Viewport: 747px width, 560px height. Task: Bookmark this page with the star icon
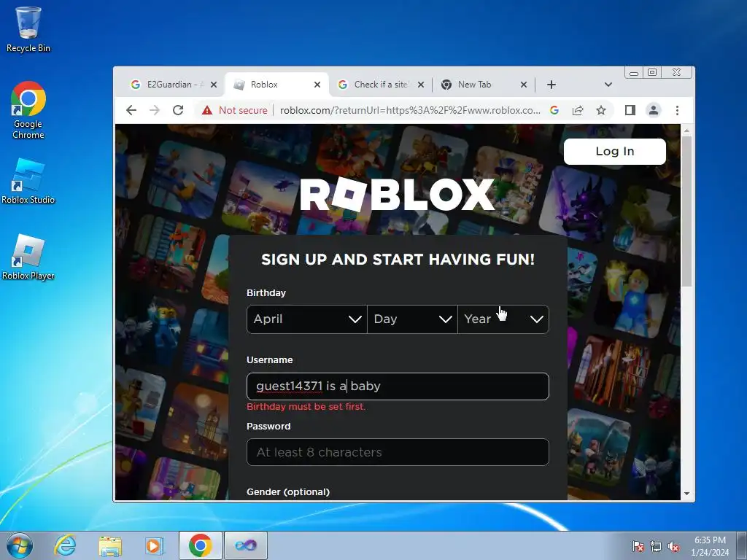(601, 111)
